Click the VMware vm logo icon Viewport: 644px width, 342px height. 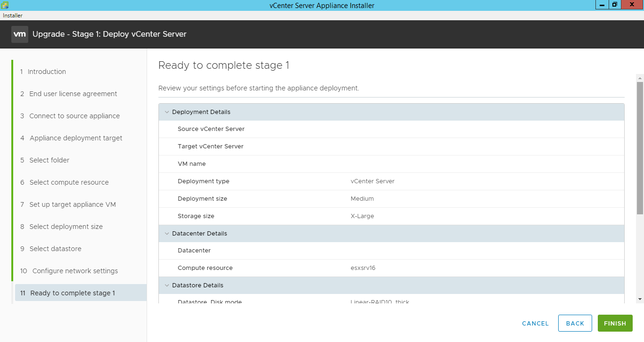[19, 34]
